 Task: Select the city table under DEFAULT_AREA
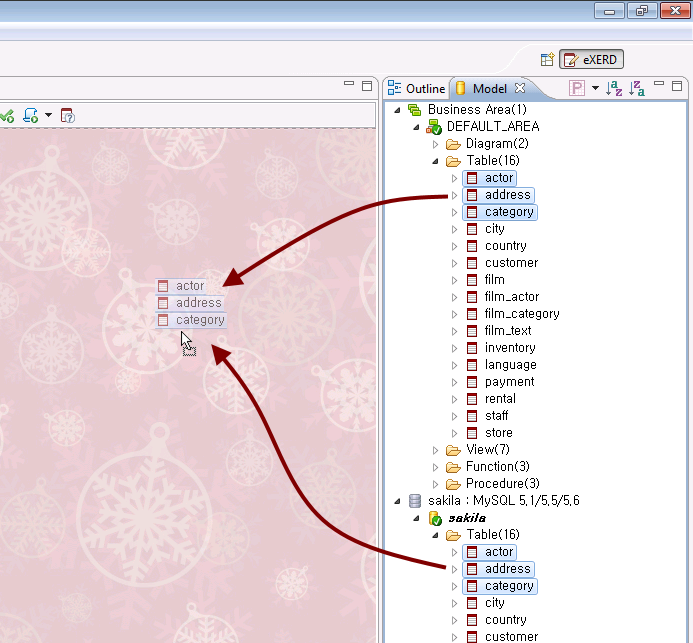click(485, 229)
